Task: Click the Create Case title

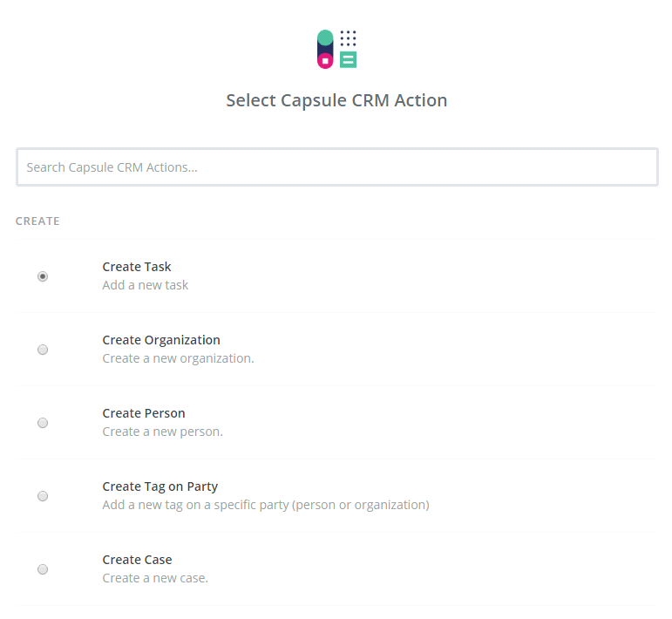Action: coord(137,560)
